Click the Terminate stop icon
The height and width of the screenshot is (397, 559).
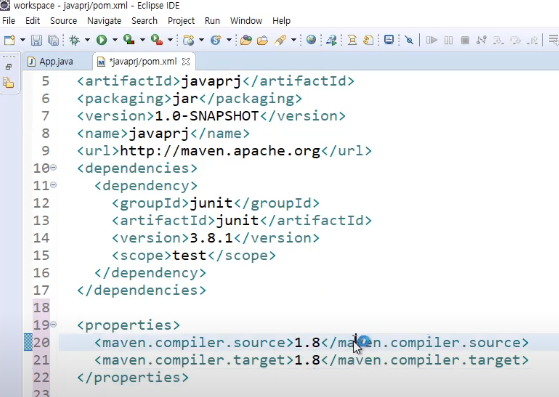pos(465,40)
